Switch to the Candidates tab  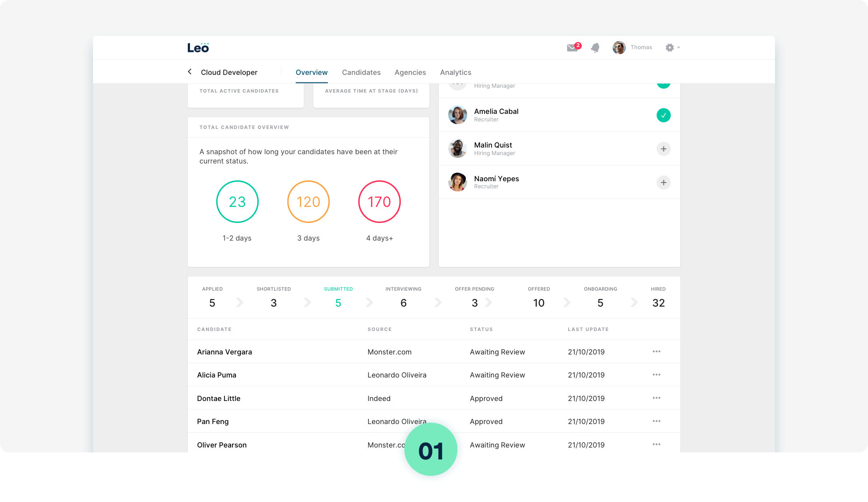pos(361,72)
